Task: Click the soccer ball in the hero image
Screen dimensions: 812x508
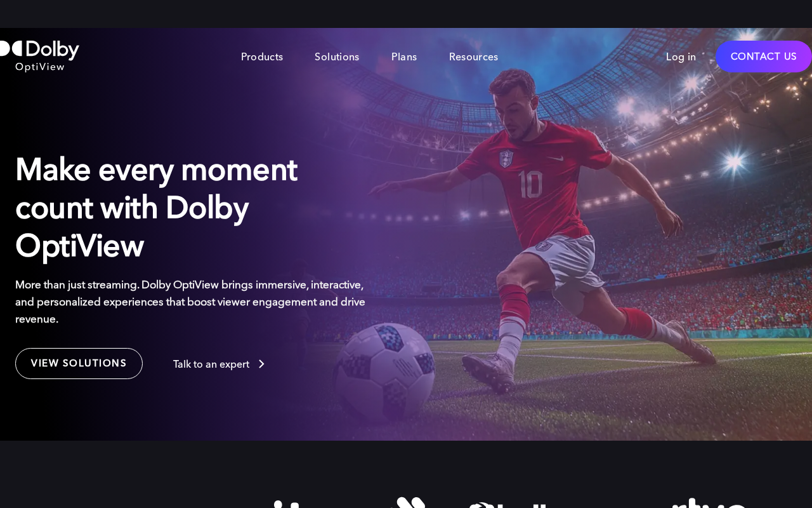Action: [x=385, y=371]
